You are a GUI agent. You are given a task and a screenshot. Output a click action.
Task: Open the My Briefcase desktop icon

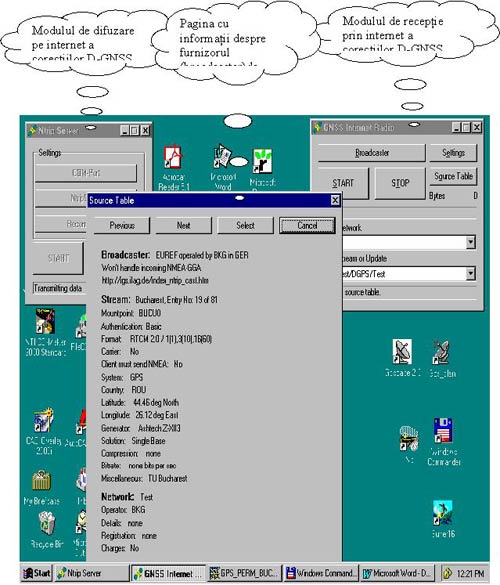pyautogui.click(x=42, y=487)
